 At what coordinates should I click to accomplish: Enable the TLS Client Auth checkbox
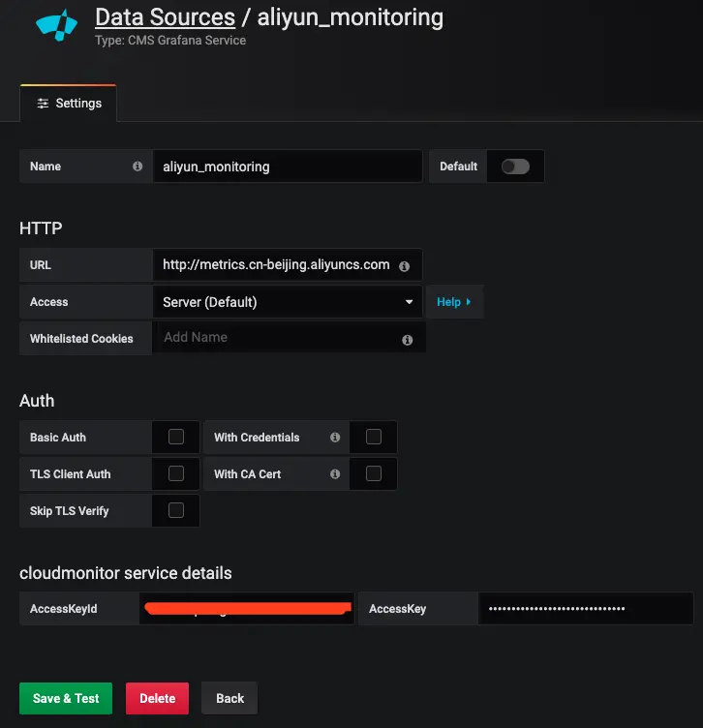[x=176, y=473]
